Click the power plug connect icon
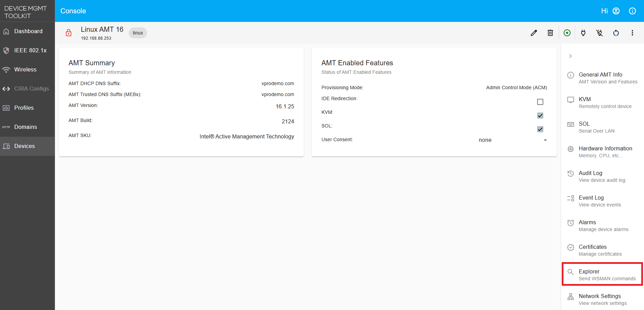The image size is (644, 310). [x=583, y=33]
